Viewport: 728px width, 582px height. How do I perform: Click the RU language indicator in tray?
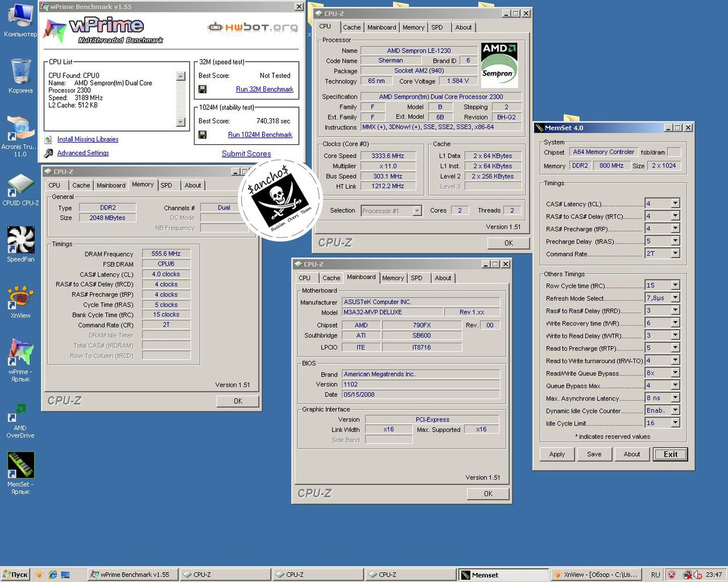(656, 574)
